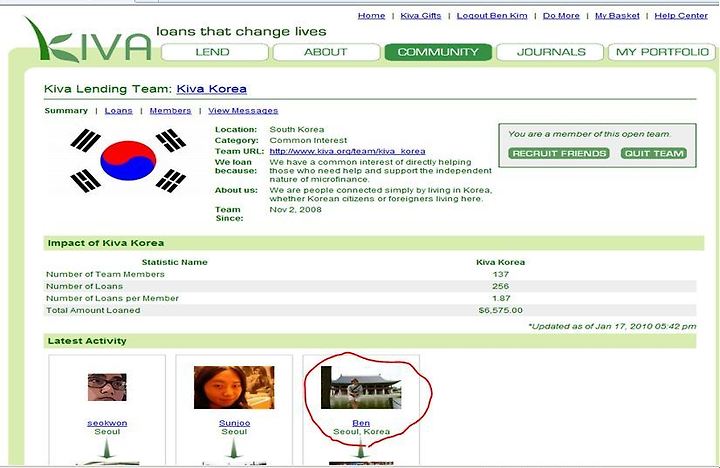The height and width of the screenshot is (468, 720).
Task: Open the Do More link
Action: point(561,16)
